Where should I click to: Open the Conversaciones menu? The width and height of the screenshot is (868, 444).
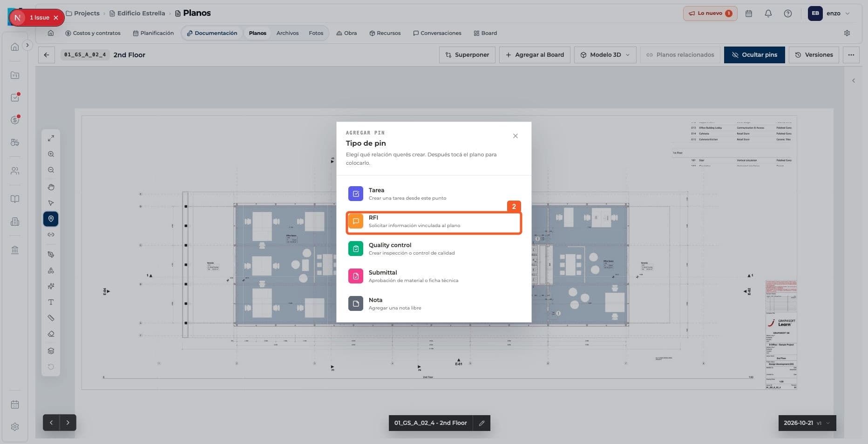coord(437,33)
